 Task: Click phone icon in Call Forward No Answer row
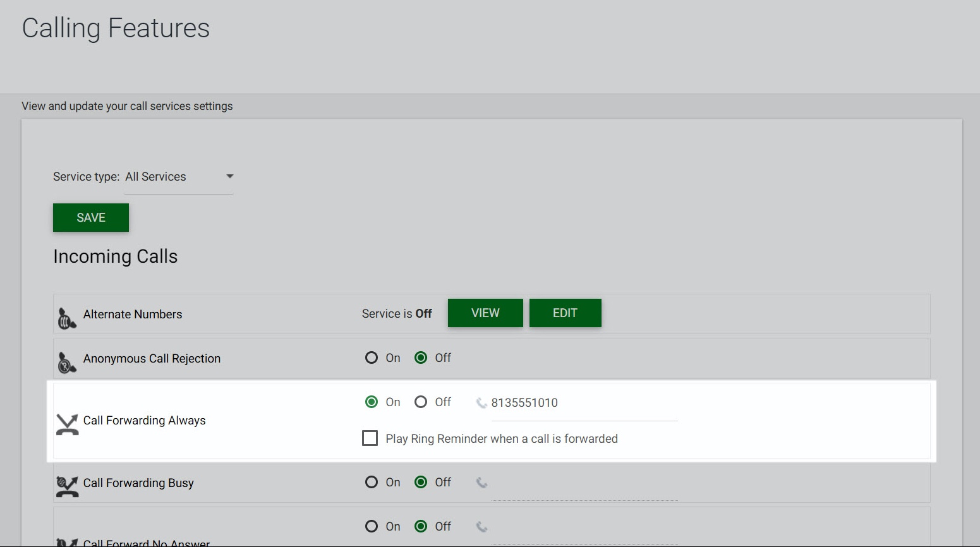(481, 527)
